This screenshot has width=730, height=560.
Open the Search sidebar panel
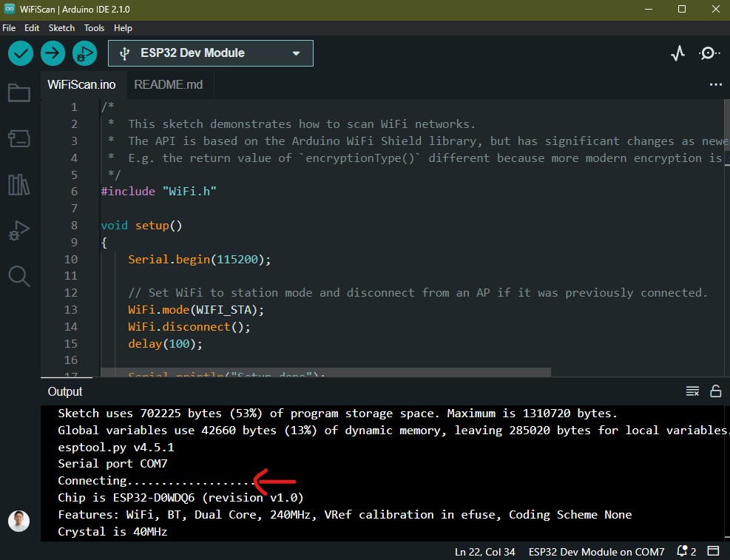click(x=19, y=276)
